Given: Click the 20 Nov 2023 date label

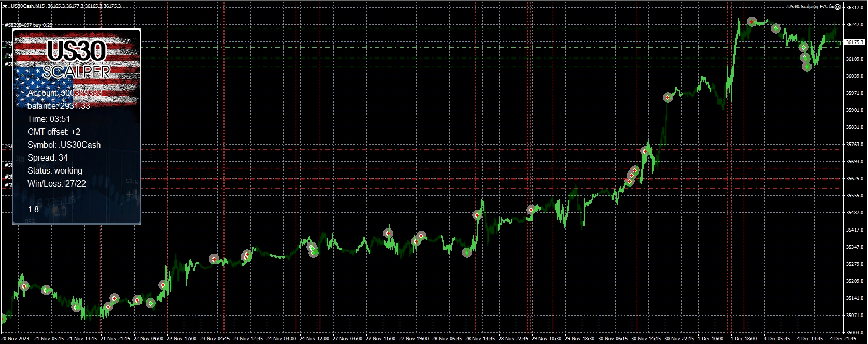Looking at the screenshot, I should tap(16, 339).
